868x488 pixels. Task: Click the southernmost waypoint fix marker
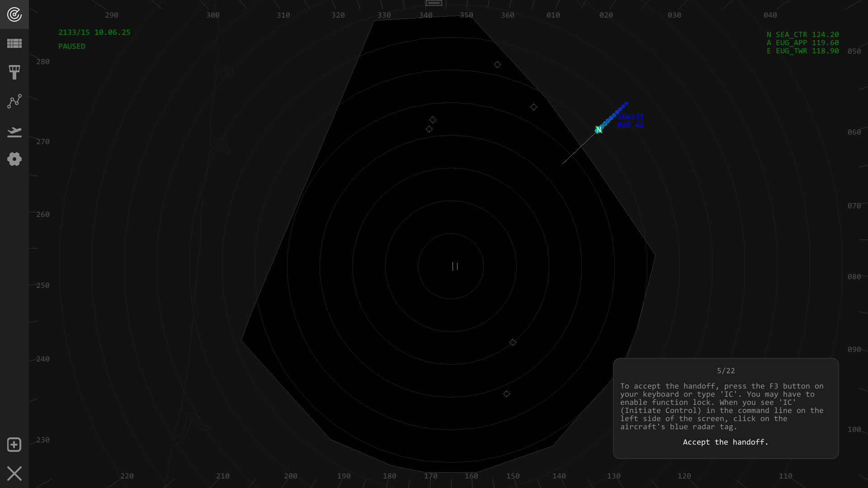pyautogui.click(x=506, y=394)
